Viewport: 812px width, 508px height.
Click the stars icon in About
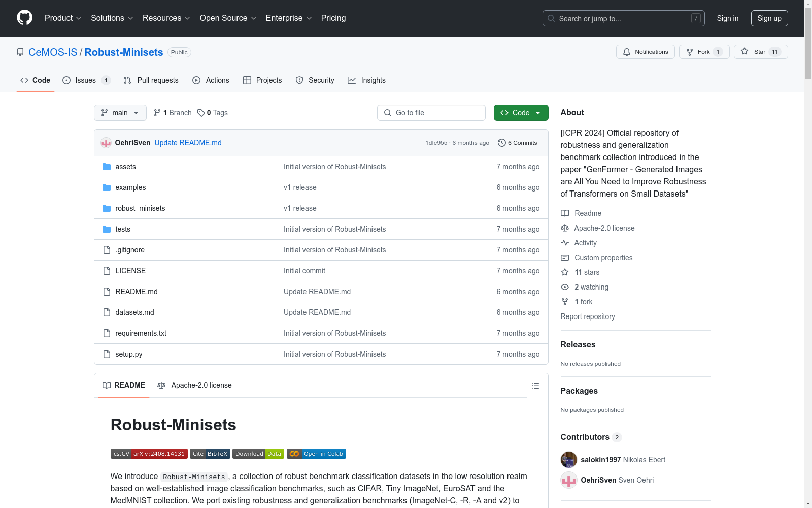tap(565, 272)
